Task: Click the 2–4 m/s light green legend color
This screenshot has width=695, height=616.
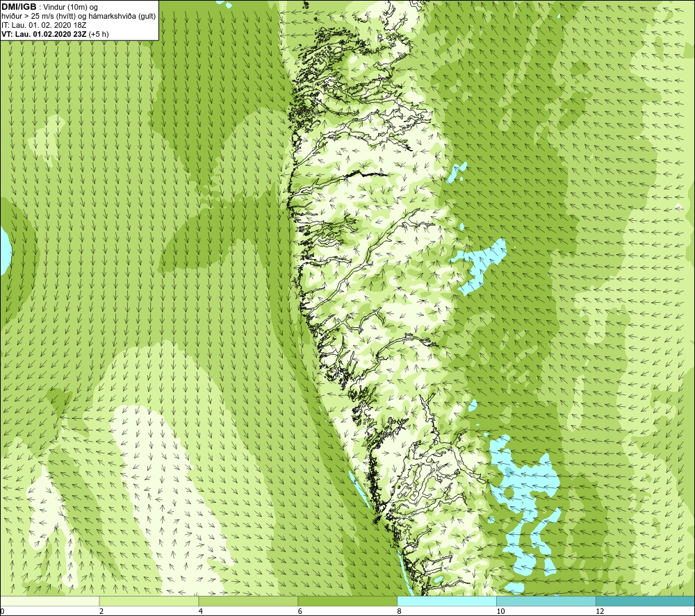Action: coord(149,601)
